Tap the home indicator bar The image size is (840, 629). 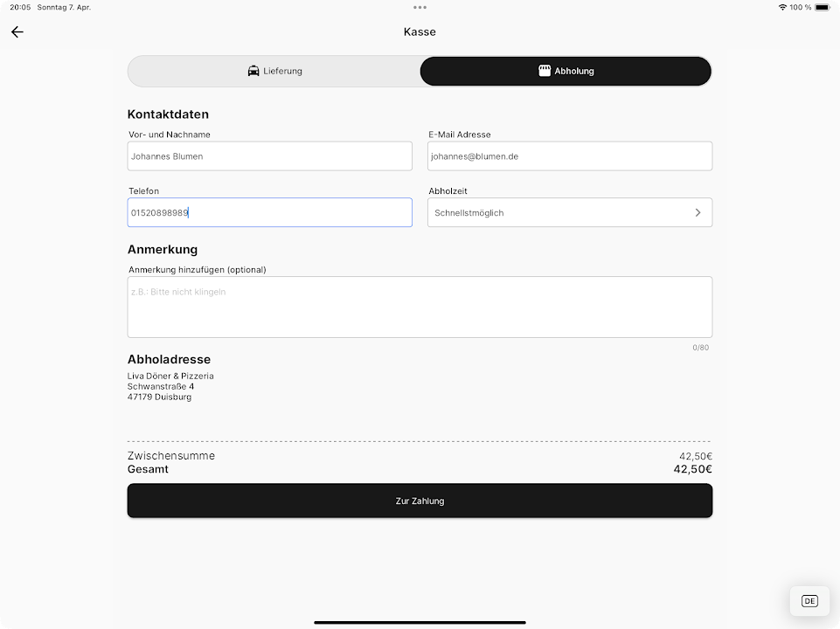[420, 623]
